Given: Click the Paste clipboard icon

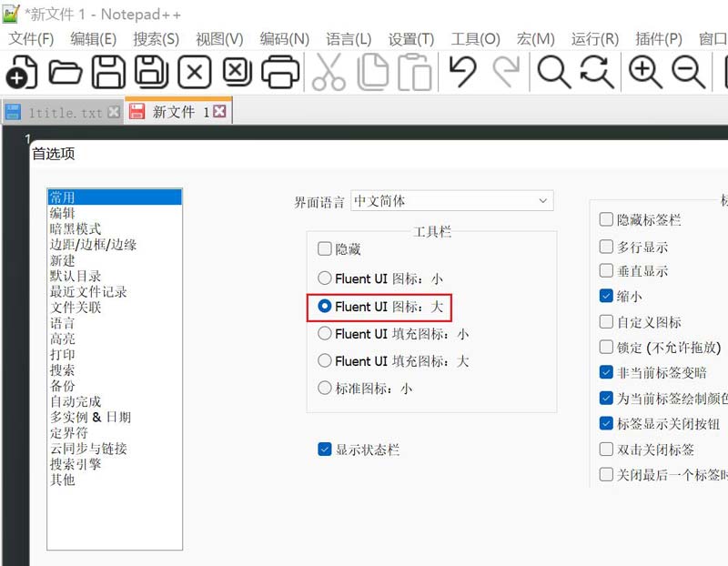Looking at the screenshot, I should click(415, 72).
